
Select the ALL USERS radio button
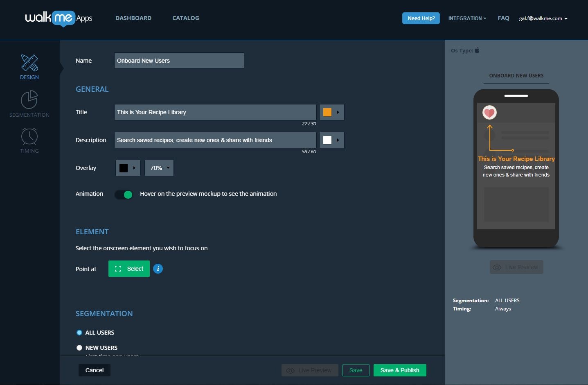[79, 332]
